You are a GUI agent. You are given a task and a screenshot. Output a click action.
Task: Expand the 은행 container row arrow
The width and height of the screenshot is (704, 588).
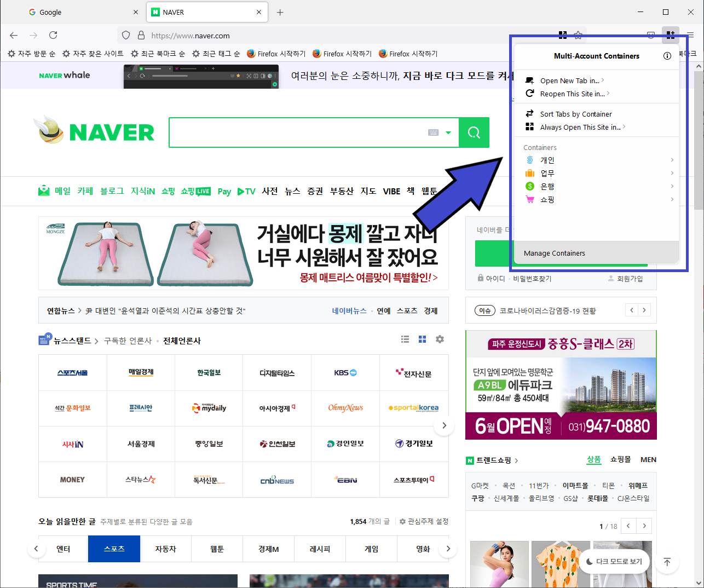[672, 186]
